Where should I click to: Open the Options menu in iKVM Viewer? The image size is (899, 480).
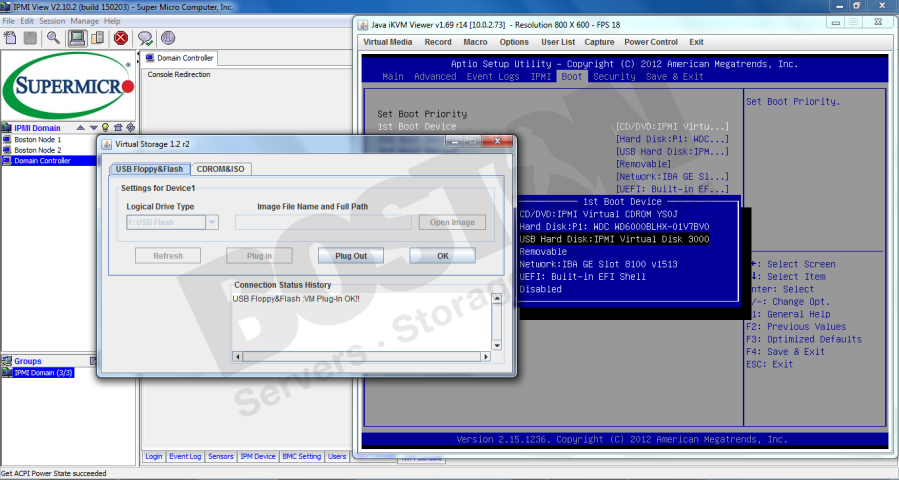[x=514, y=42]
